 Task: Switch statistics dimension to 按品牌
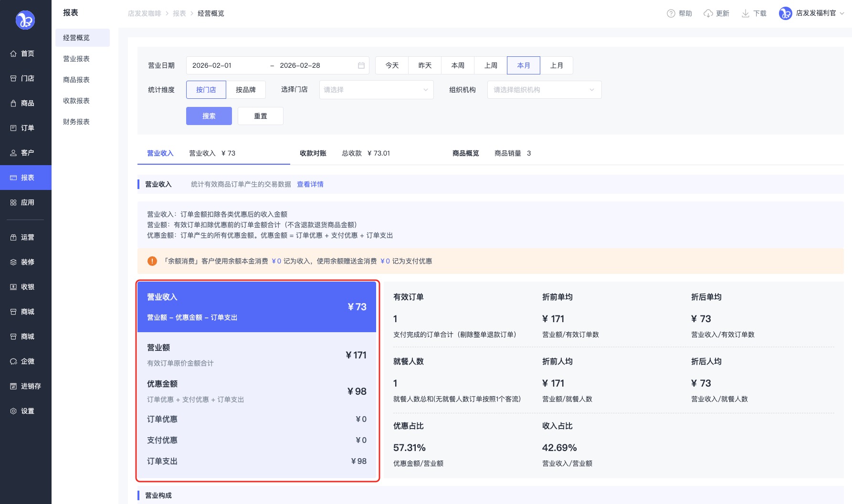click(245, 90)
